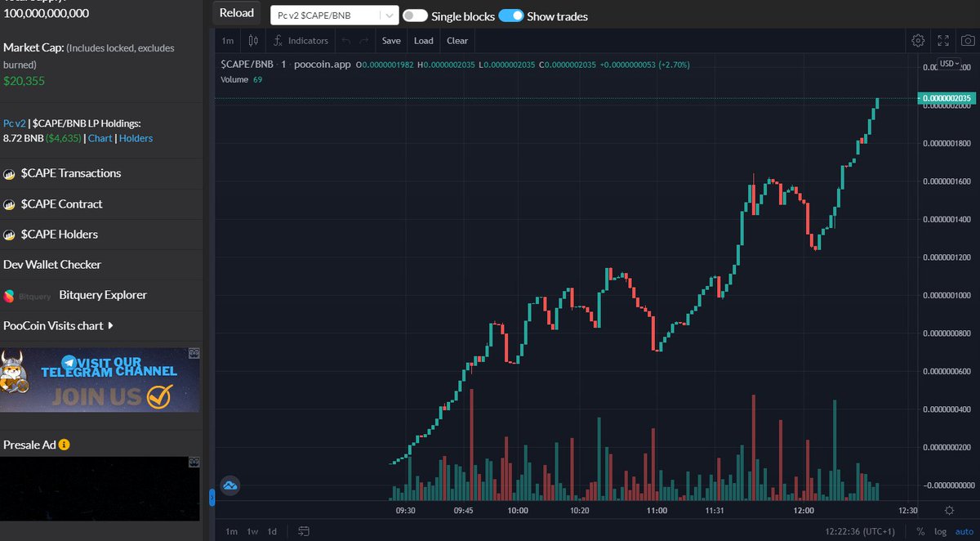Viewport: 980px width, 541px height.
Task: Click the $CAPE Holders BscScan icon
Action: point(9,235)
